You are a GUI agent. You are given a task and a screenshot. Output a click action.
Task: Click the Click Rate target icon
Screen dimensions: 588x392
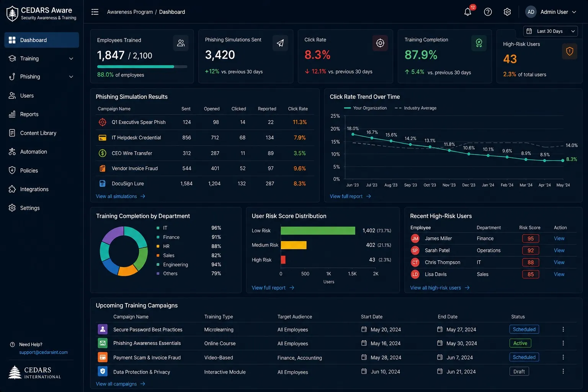point(380,43)
